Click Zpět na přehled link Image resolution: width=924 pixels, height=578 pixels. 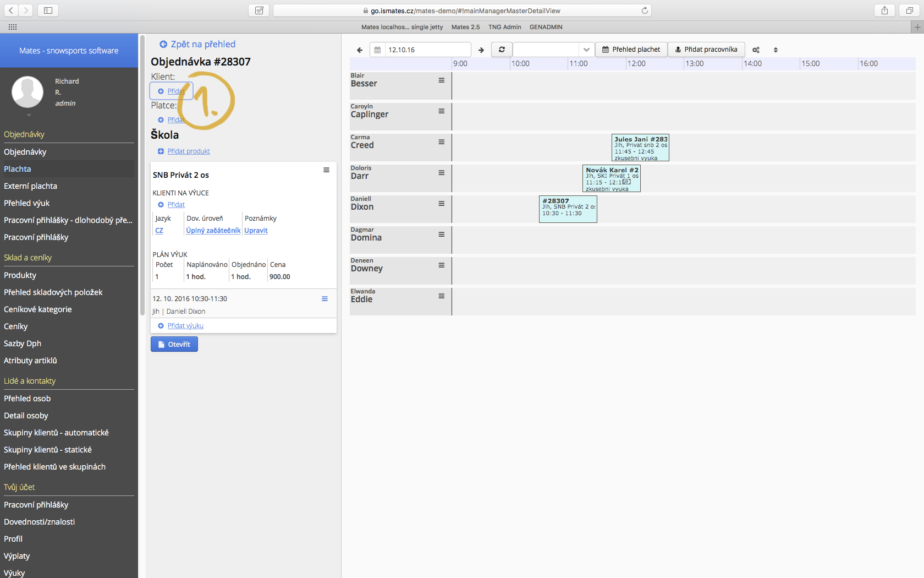pyautogui.click(x=203, y=44)
